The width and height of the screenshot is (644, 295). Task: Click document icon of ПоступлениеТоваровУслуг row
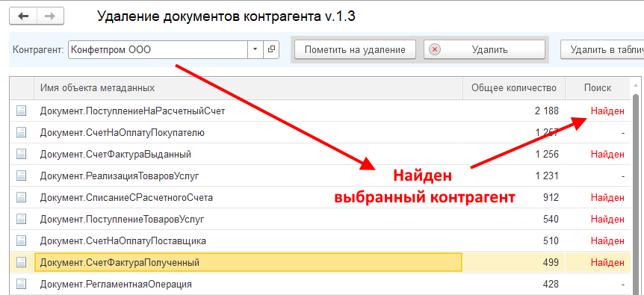21,220
